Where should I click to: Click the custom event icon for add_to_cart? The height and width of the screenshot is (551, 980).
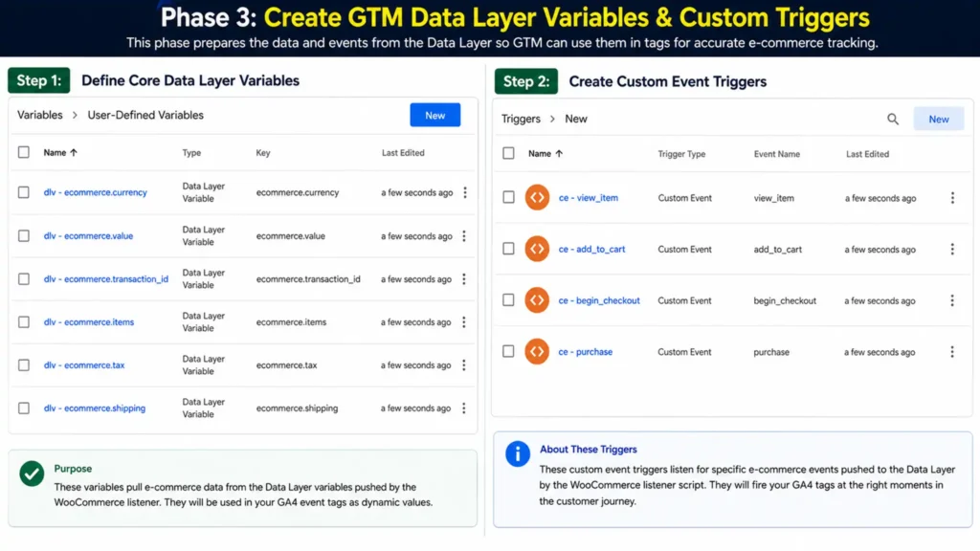click(537, 249)
